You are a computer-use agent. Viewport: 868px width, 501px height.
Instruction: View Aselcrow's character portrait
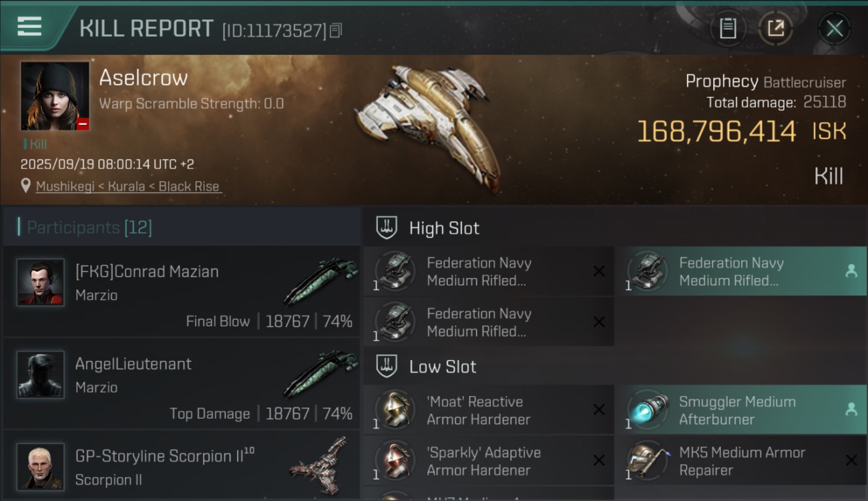[55, 96]
